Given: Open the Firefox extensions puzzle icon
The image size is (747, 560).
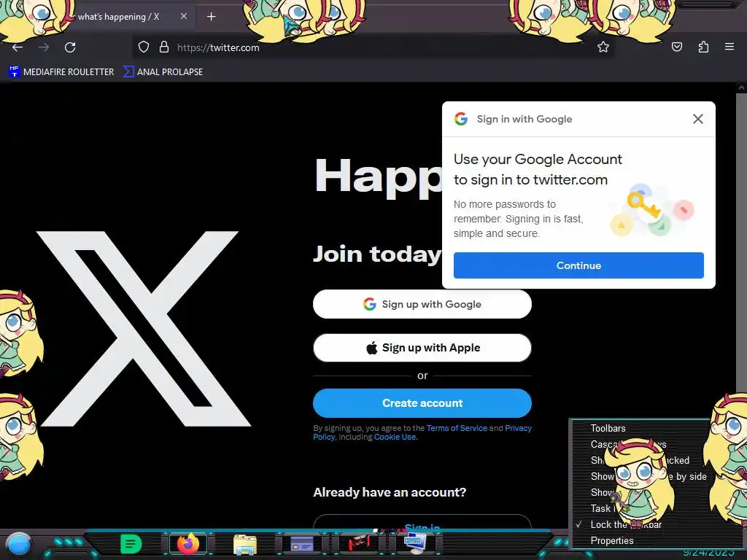Looking at the screenshot, I should pyautogui.click(x=703, y=47).
